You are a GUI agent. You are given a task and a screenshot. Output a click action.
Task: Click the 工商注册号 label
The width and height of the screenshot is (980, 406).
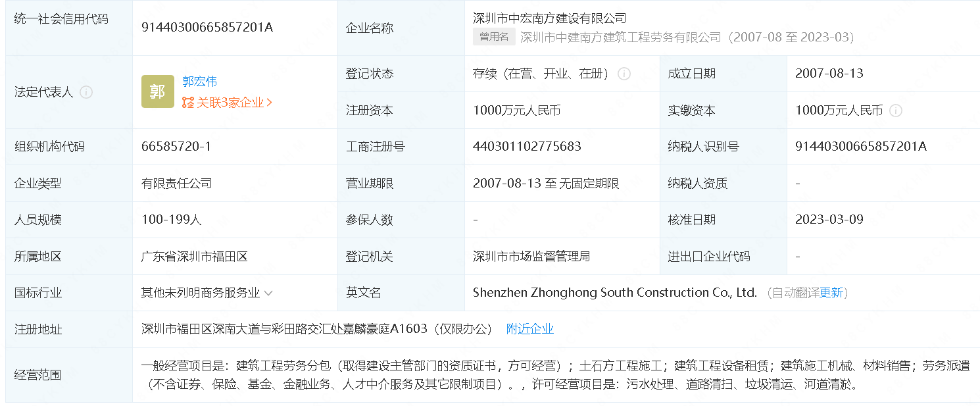point(376,147)
